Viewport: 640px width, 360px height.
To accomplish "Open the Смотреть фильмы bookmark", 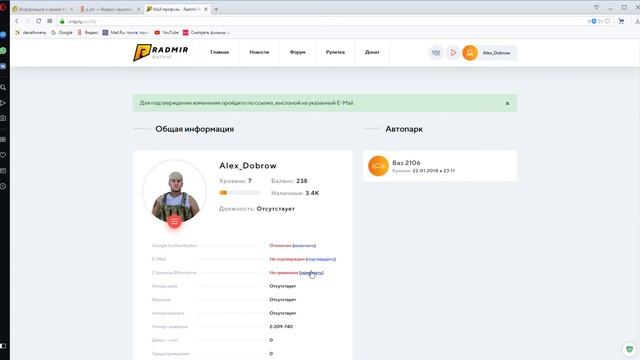I will [206, 32].
